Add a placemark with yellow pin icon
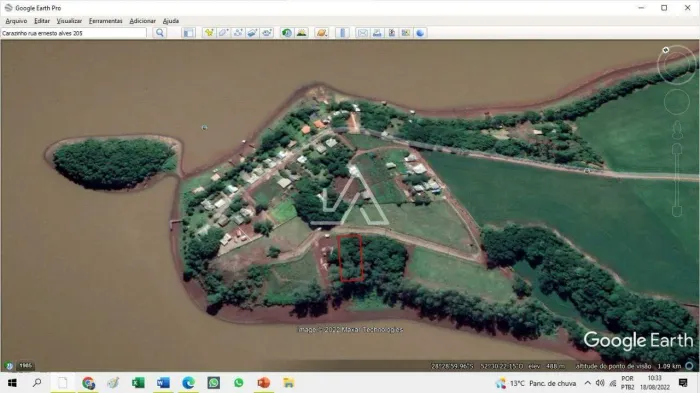 [209, 33]
